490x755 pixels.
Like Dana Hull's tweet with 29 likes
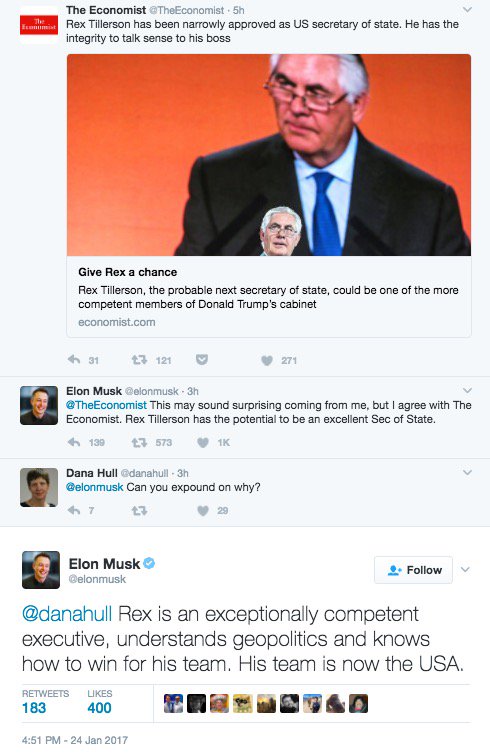pyautogui.click(x=203, y=511)
